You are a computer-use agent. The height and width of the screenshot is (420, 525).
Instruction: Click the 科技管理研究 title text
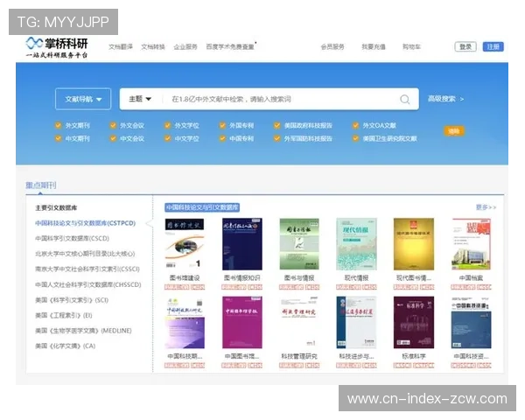pos(299,356)
